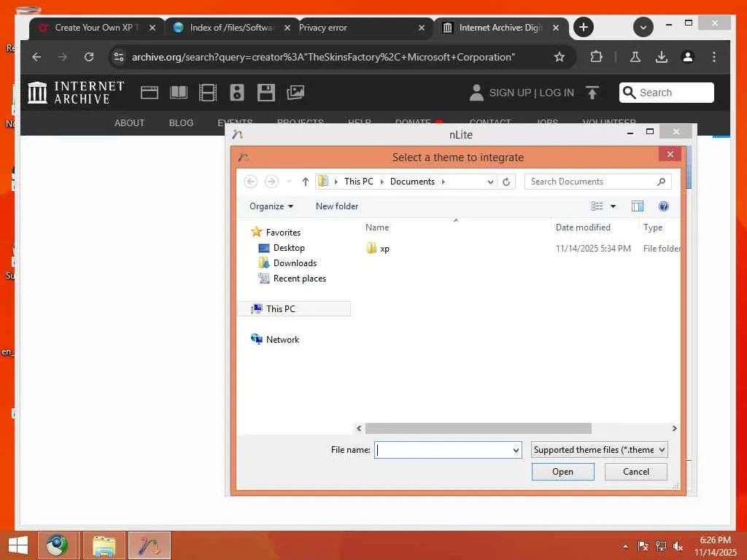
Task: Close the Select a theme dialog
Action: [x=670, y=155]
